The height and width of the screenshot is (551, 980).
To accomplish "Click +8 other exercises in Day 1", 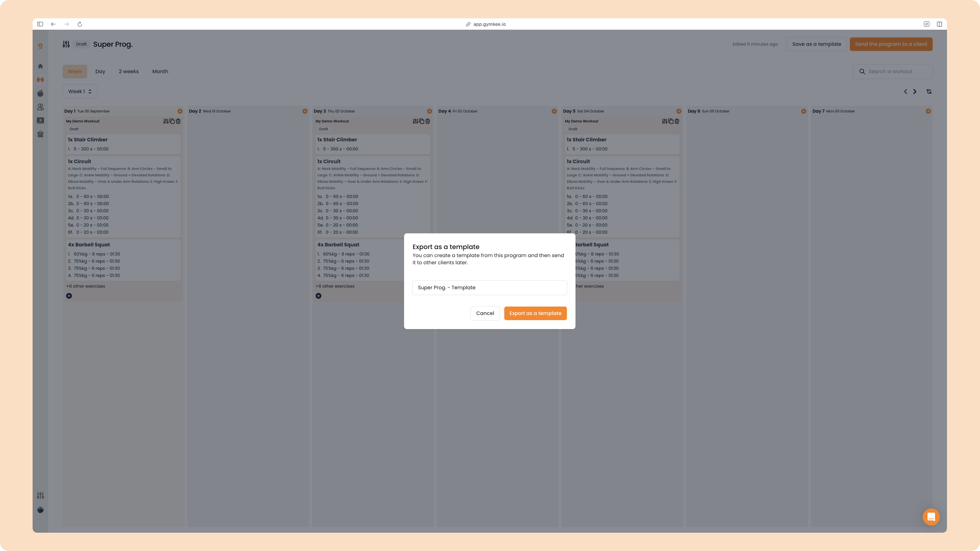I will (x=85, y=286).
